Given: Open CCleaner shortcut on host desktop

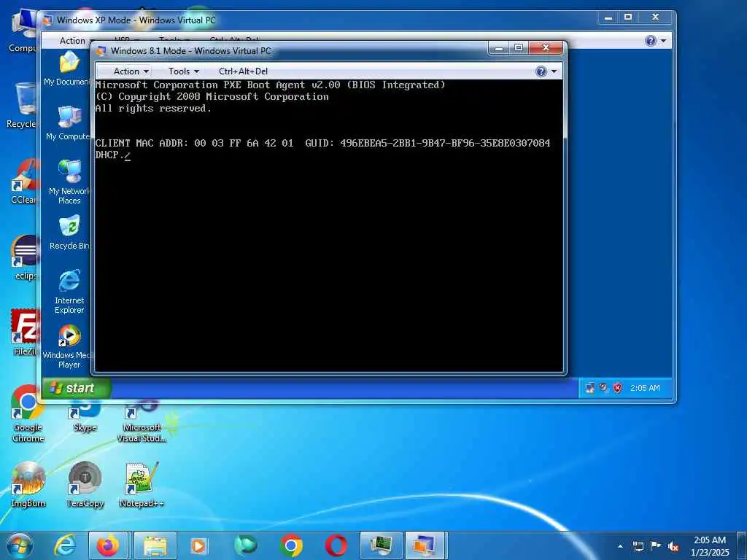Looking at the screenshot, I should [23, 182].
